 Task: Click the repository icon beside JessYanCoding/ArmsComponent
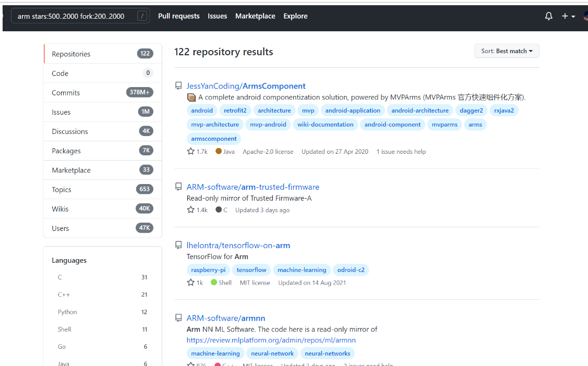pyautogui.click(x=178, y=86)
